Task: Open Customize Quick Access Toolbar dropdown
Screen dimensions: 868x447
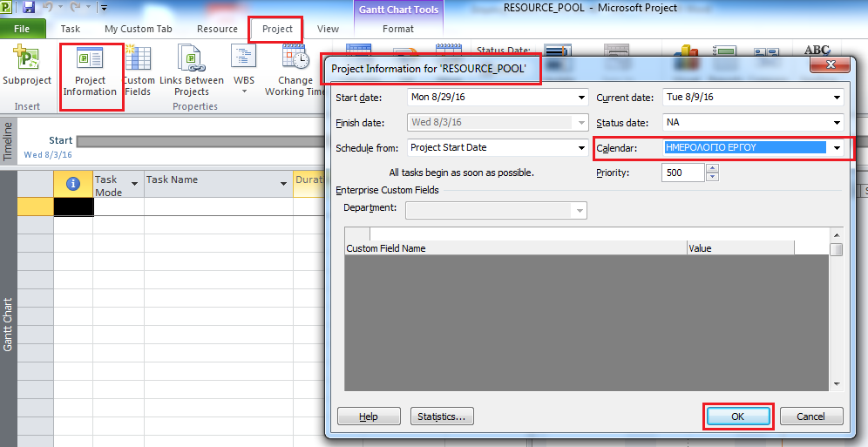Action: [x=104, y=9]
